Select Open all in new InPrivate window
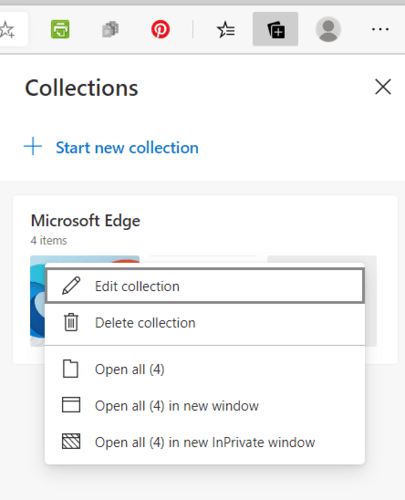Screen dimensions: 405x500 tap(205, 442)
